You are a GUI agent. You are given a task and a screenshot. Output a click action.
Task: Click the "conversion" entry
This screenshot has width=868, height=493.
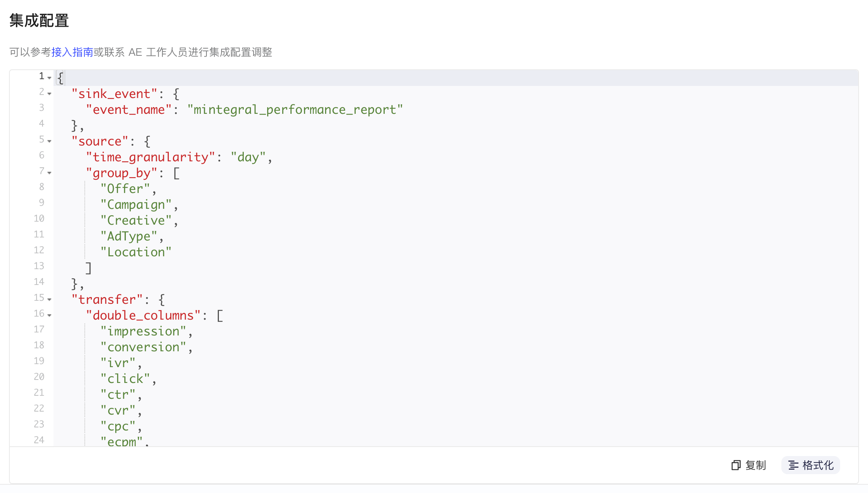coord(143,347)
